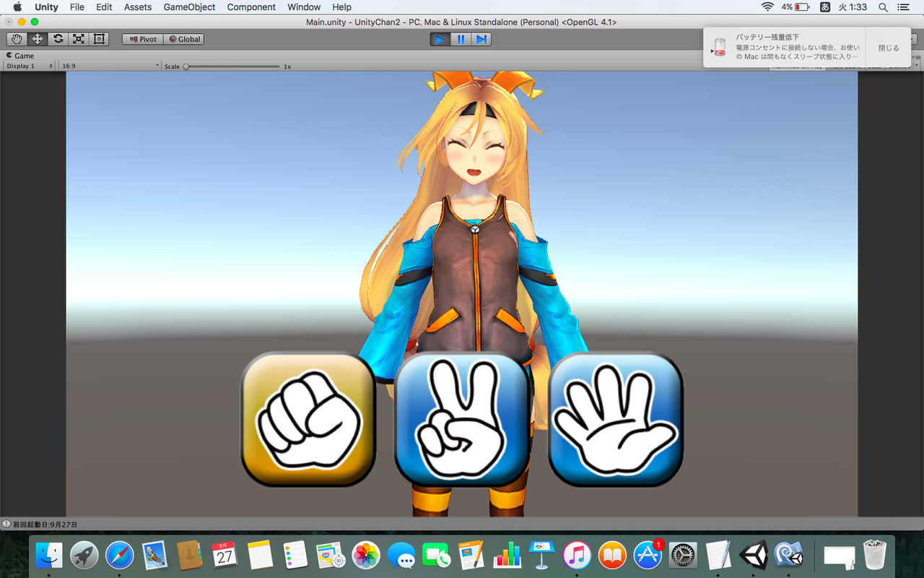Open TextEdit from the Dock
This screenshot has width=924, height=578.
click(x=718, y=555)
